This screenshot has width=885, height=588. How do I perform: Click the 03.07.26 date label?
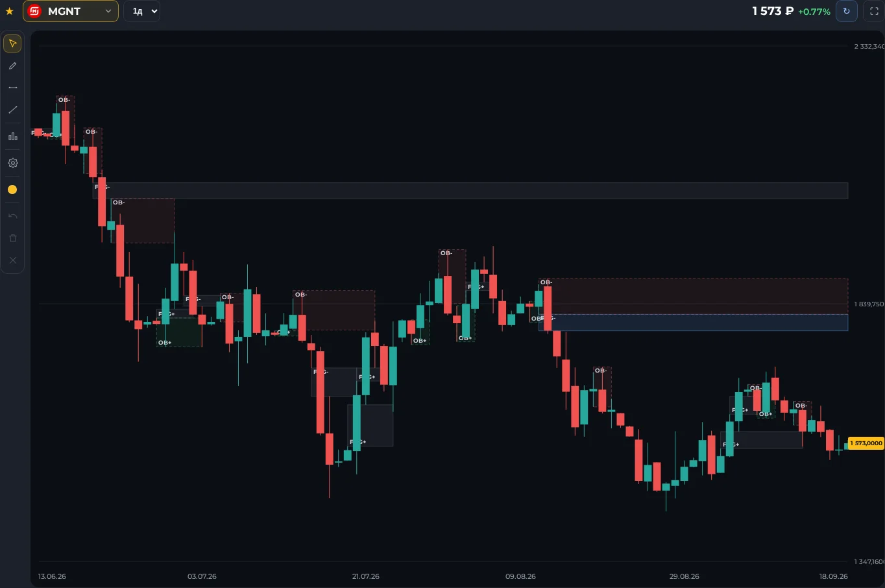(202, 576)
